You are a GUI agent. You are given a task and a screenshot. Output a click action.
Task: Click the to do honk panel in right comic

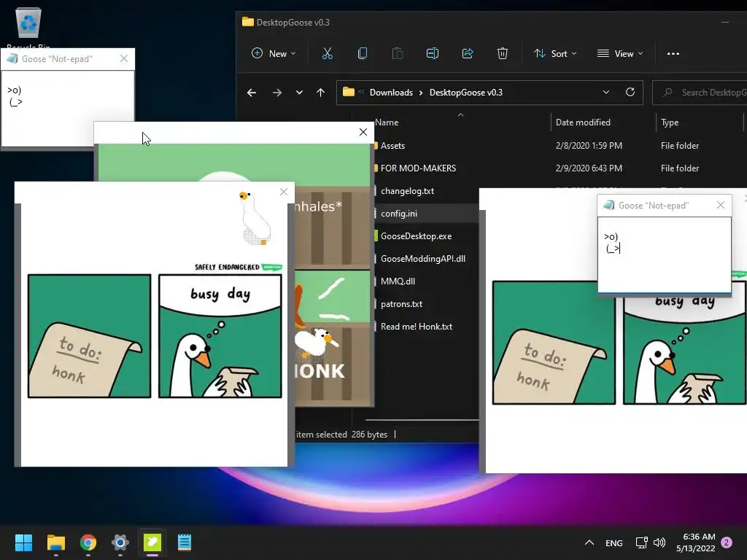[x=554, y=343]
